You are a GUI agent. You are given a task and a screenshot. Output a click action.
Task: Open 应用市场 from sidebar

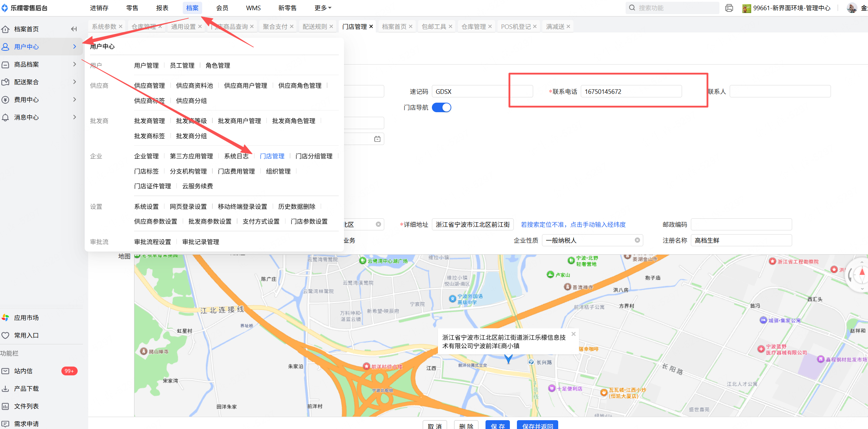pyautogui.click(x=26, y=318)
